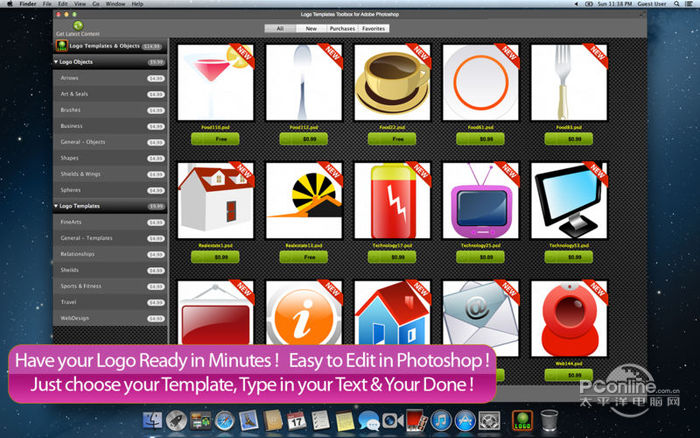This screenshot has height=438, width=700.
Task: Click Free button under coffee cup logo
Action: pos(392,139)
